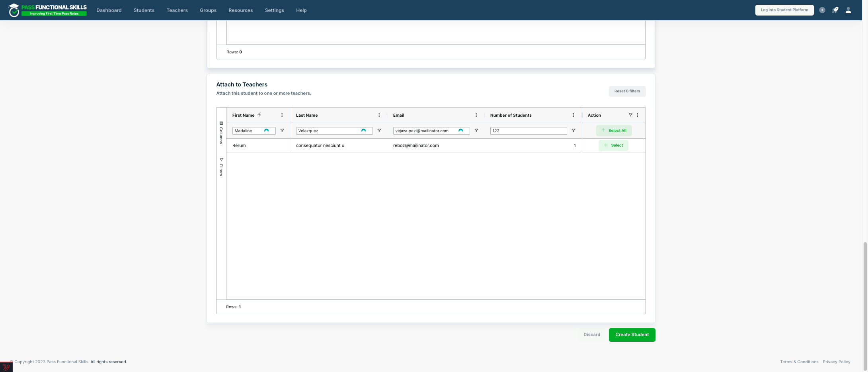Click Create Student button
The height and width of the screenshot is (372, 868).
[x=632, y=335]
